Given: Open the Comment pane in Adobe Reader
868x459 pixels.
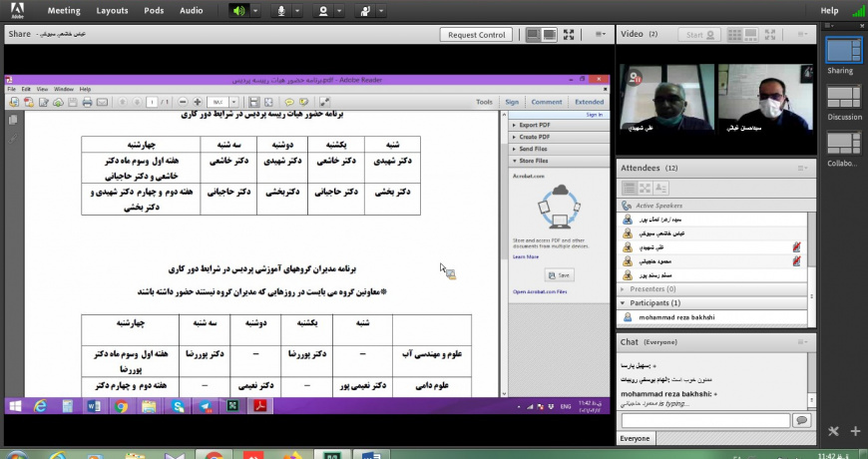Looking at the screenshot, I should point(547,102).
